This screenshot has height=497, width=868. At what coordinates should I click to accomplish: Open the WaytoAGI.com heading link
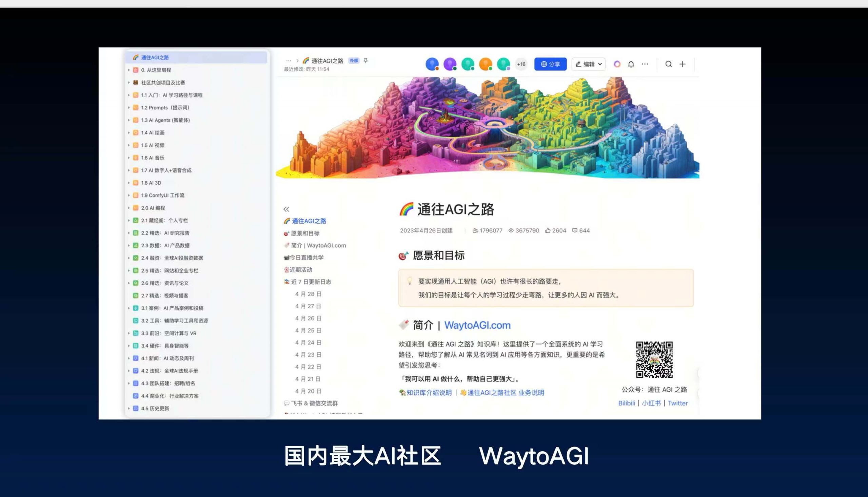tap(477, 325)
